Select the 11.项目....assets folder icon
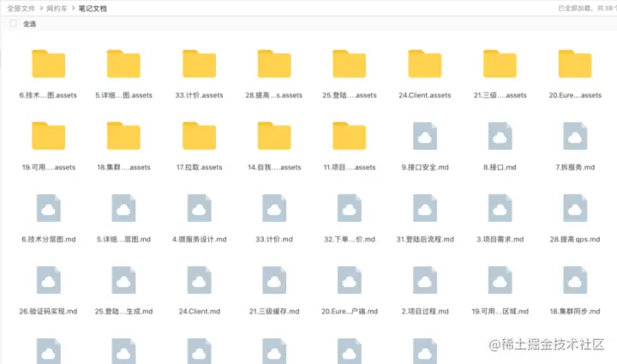This screenshot has height=364, width=617. [350, 135]
